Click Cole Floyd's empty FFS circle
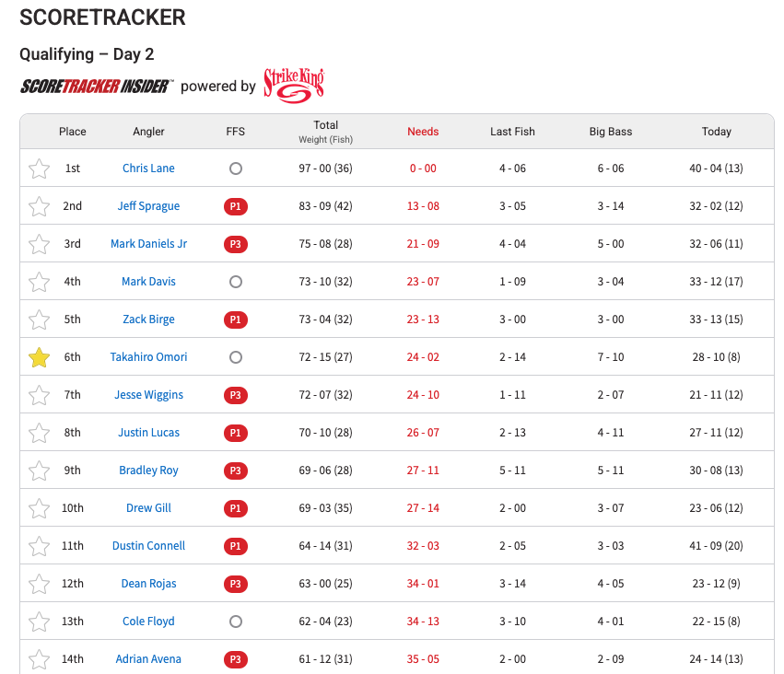784x674 pixels. [236, 622]
